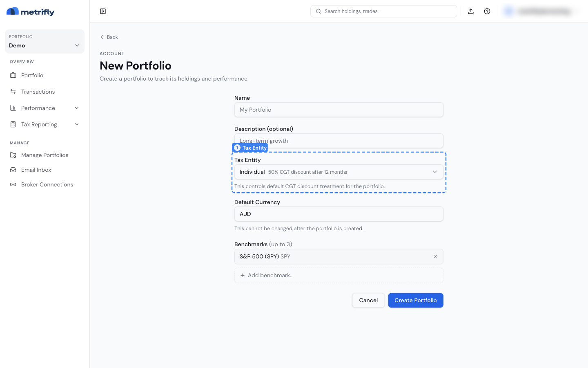Open the upload/export icon
This screenshot has height=368, width=588.
click(471, 11)
